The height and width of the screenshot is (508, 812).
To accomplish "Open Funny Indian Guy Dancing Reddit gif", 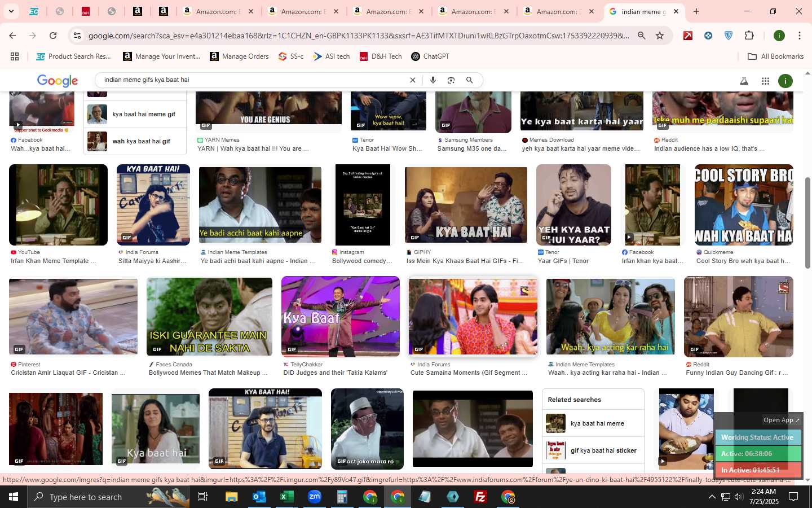I will coord(739,317).
